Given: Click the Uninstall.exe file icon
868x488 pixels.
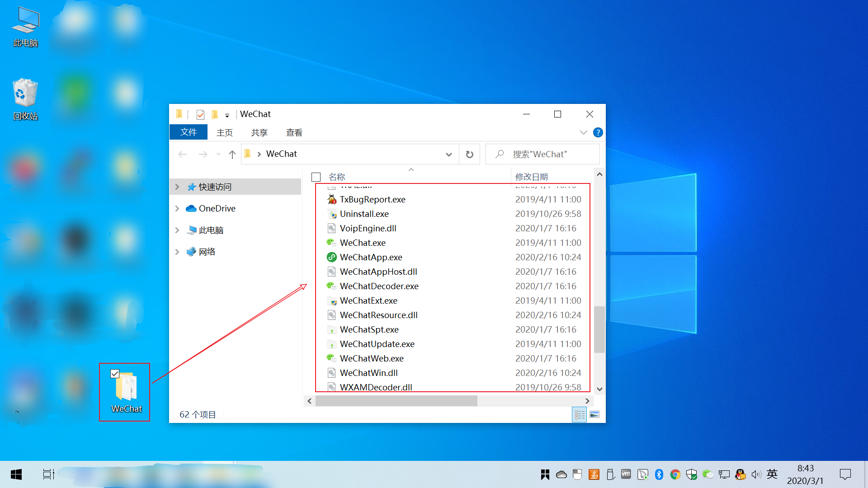Looking at the screenshot, I should pos(332,214).
